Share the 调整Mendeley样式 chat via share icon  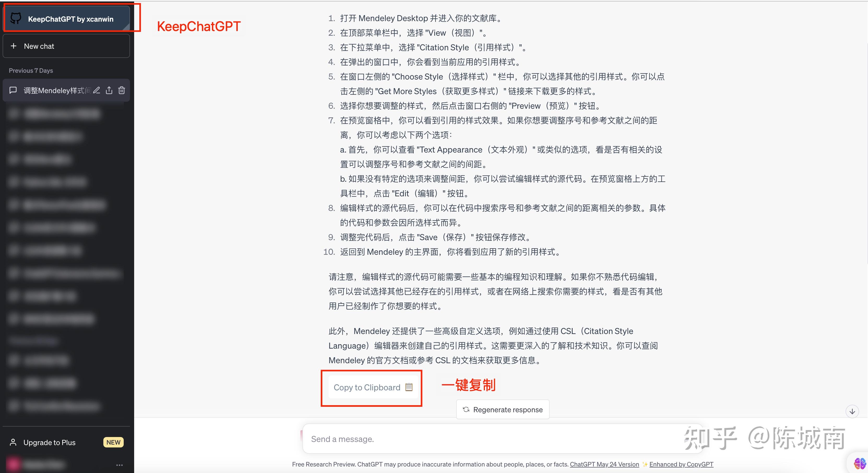pyautogui.click(x=109, y=90)
